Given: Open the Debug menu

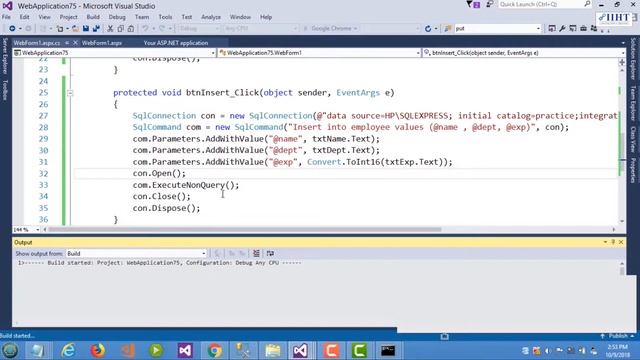Looking at the screenshot, I should [x=117, y=17].
